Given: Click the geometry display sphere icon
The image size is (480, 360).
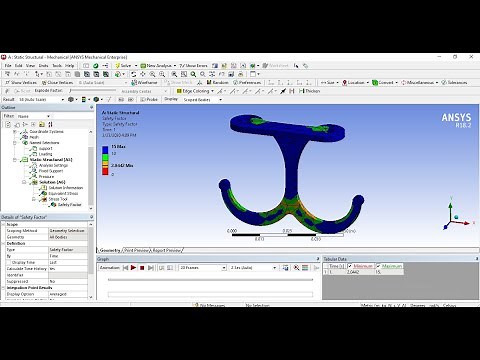Looking at the screenshot, I should pos(70,99).
